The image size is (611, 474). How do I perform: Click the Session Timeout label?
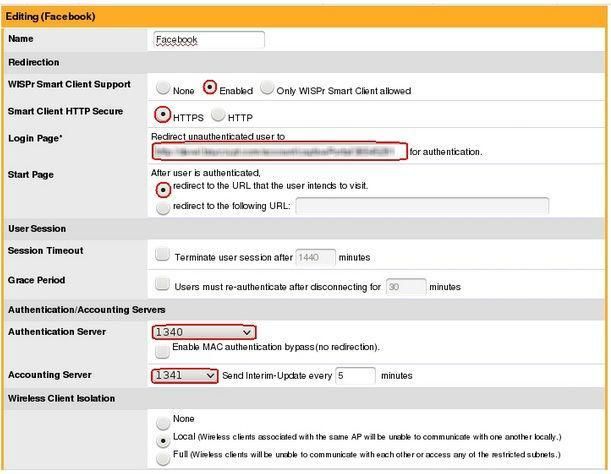tap(46, 251)
